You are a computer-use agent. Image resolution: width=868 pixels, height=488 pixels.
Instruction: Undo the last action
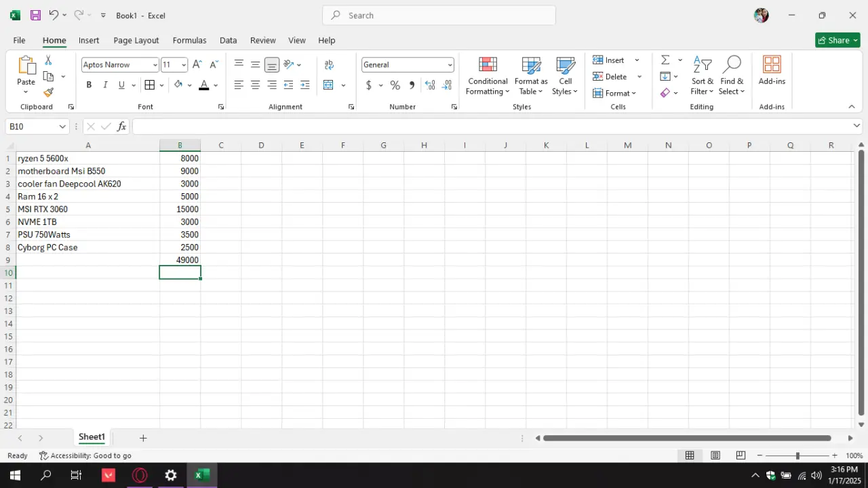click(54, 15)
